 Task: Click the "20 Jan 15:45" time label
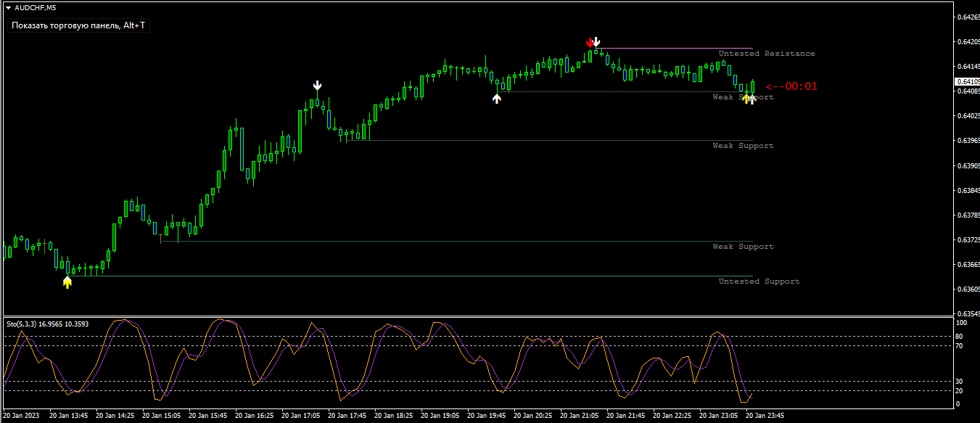[208, 416]
